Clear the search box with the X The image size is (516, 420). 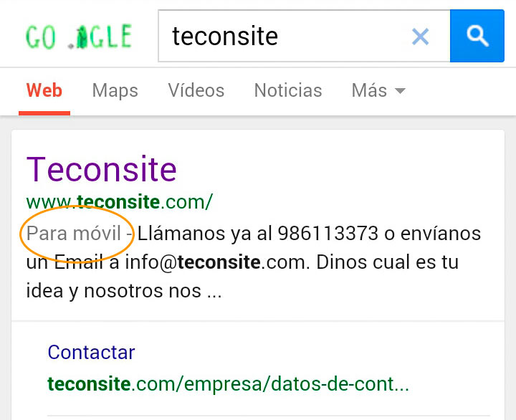pos(420,37)
